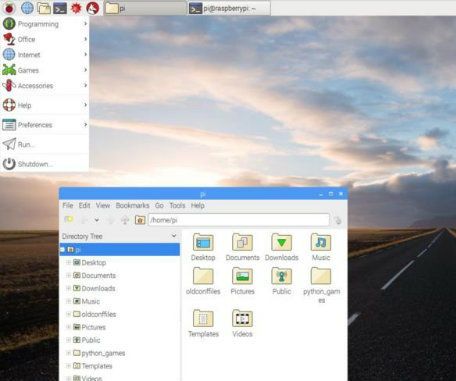456x381 pixels.
Task: Open the Tools menu in the file manager
Action: pyautogui.click(x=177, y=205)
